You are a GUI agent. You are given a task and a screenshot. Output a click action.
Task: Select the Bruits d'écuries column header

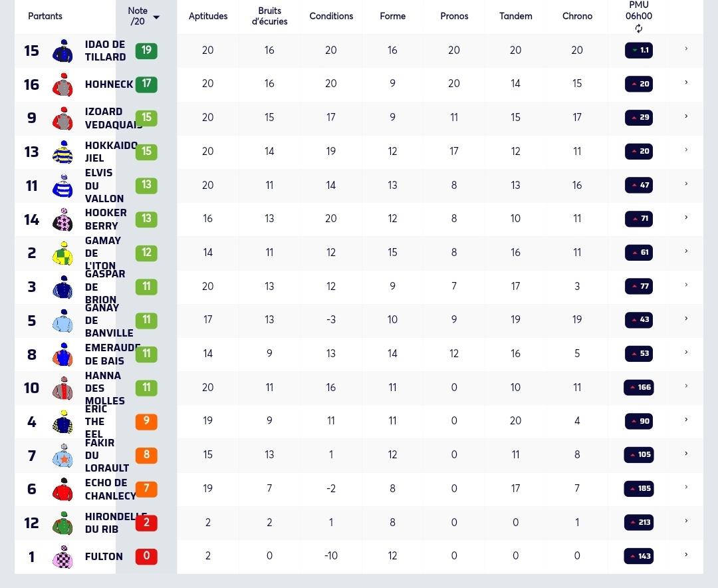point(269,16)
